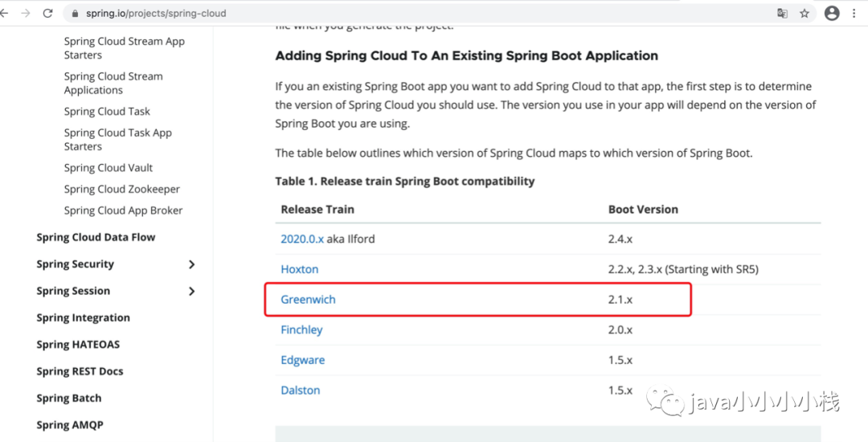Expand the Spring Session submenu chevron
Image resolution: width=868 pixels, height=442 pixels.
click(x=191, y=291)
